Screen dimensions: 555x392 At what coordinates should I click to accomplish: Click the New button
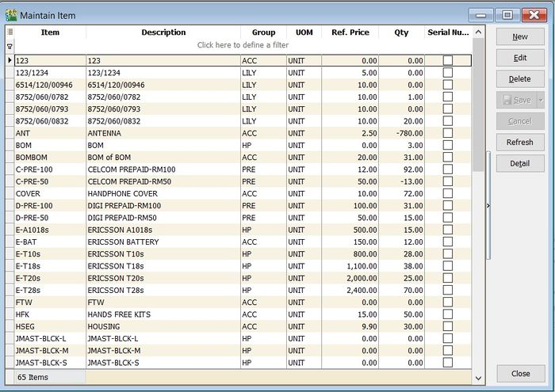519,36
